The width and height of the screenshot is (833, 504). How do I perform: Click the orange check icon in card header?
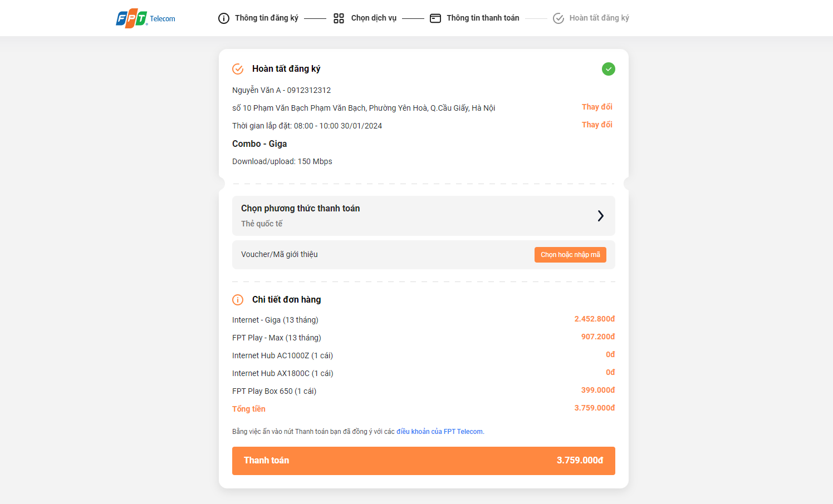click(238, 69)
